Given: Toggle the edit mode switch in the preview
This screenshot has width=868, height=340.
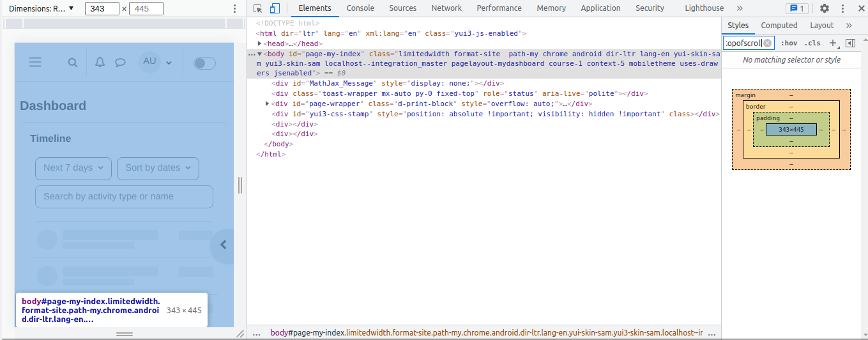Looking at the screenshot, I should tap(204, 63).
